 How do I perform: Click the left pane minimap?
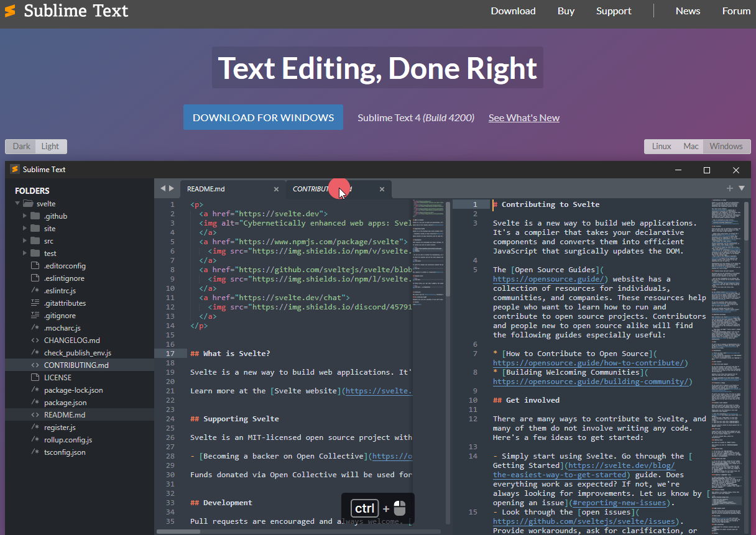coord(428,252)
